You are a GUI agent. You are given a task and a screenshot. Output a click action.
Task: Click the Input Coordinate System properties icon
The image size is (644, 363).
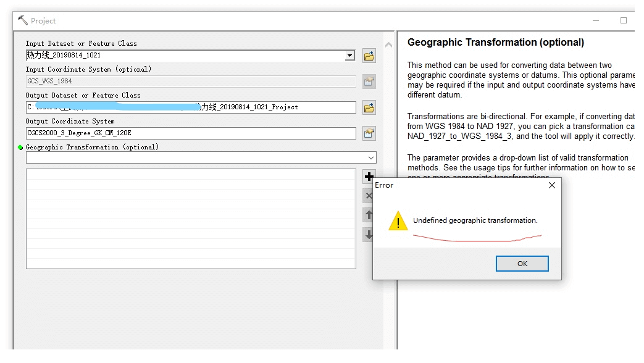click(369, 81)
